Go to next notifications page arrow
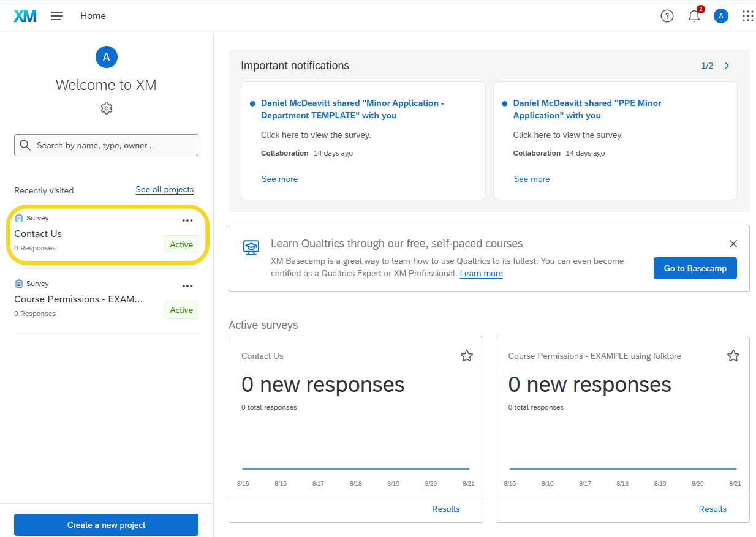756x537 pixels. pyautogui.click(x=727, y=66)
